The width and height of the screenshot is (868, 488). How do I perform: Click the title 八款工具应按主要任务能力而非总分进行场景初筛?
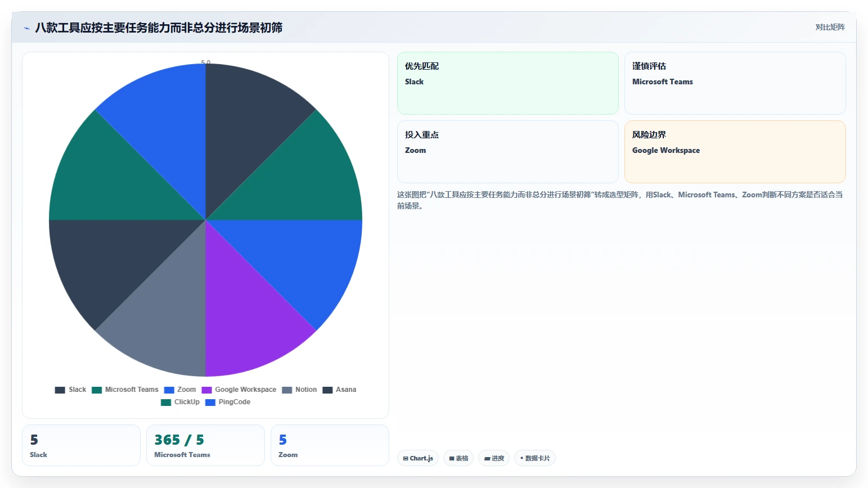(x=159, y=28)
